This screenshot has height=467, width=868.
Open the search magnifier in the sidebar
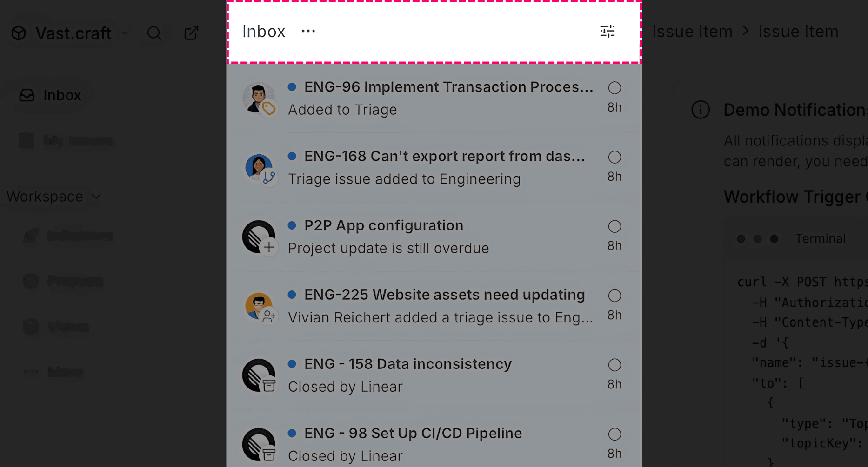pos(154,33)
